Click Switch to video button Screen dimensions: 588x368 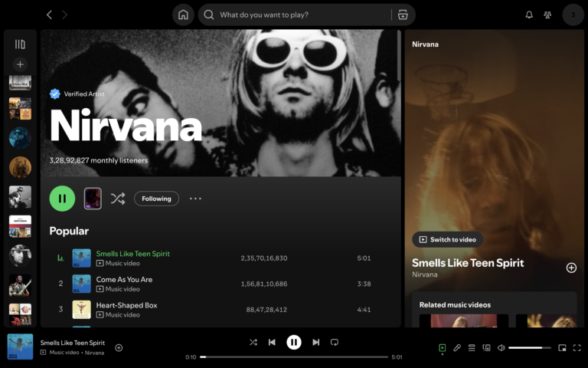(x=448, y=239)
